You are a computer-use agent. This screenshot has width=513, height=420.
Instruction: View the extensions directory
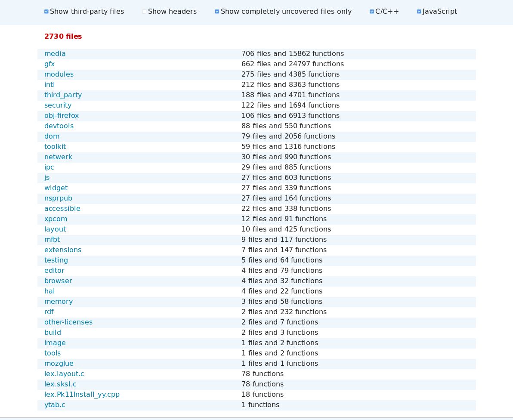(x=63, y=250)
